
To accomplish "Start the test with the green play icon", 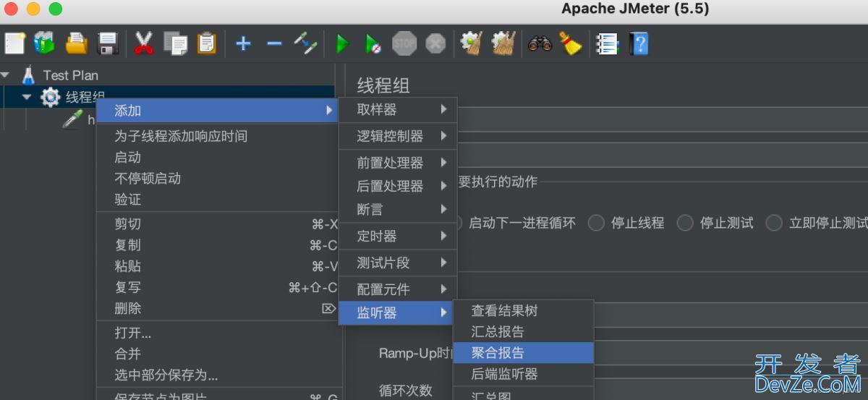I will [342, 44].
